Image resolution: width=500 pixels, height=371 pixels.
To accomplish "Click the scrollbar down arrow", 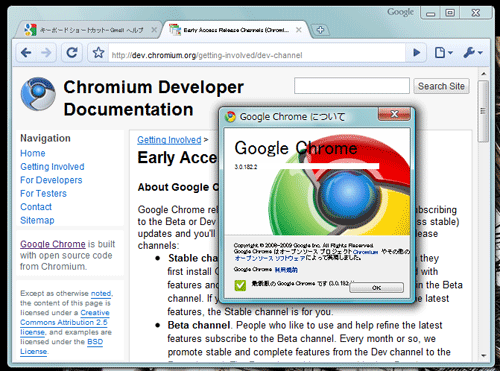I will 484,356.
